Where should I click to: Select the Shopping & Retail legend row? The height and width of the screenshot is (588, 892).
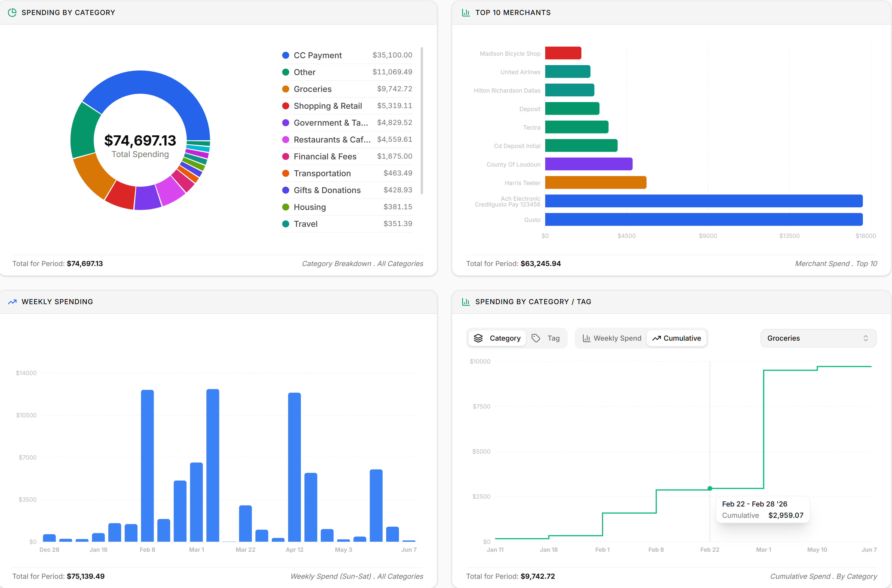point(347,106)
